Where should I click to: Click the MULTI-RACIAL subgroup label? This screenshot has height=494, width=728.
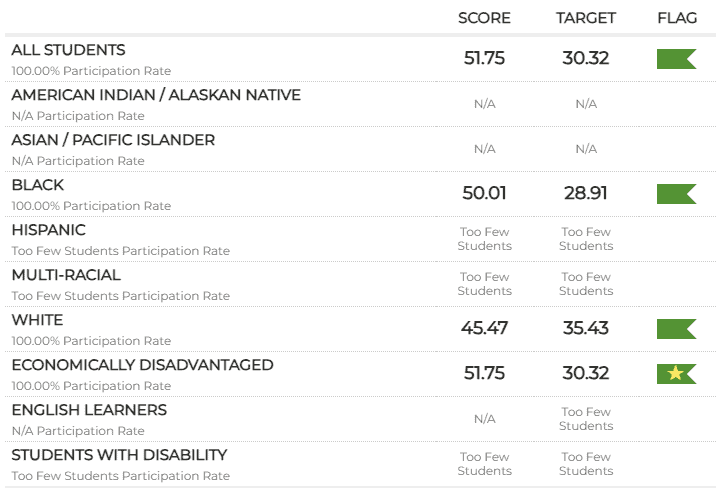66,275
